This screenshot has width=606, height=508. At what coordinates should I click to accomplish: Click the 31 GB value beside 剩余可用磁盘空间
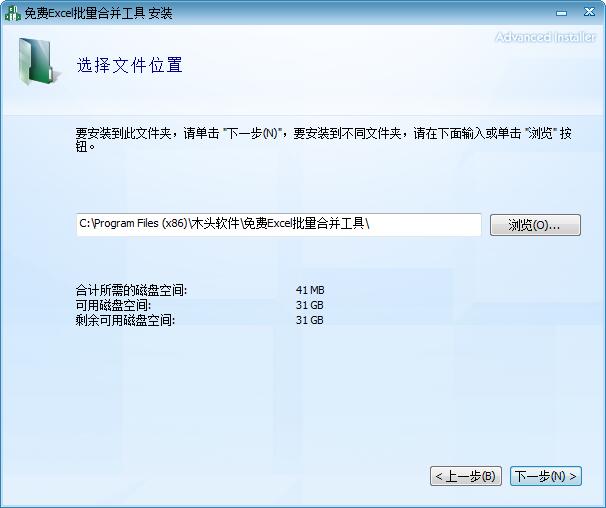tap(310, 320)
